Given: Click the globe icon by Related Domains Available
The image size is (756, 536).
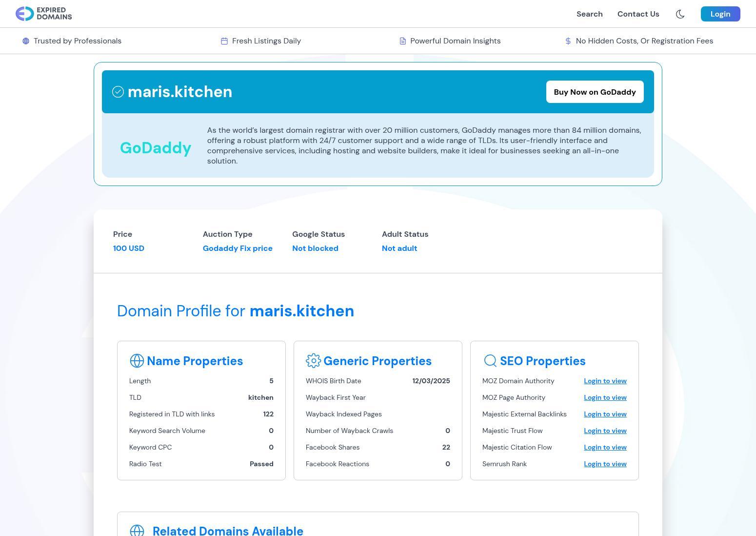Looking at the screenshot, I should coord(137,531).
